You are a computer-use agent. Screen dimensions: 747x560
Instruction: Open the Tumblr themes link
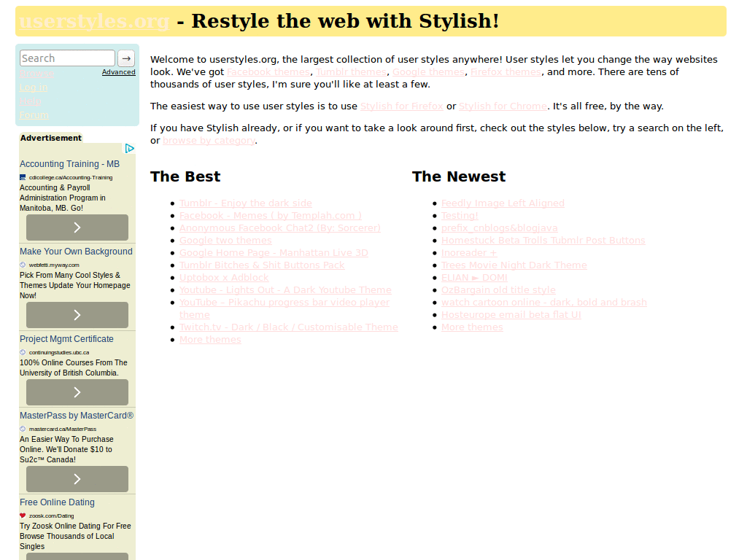[x=351, y=72]
